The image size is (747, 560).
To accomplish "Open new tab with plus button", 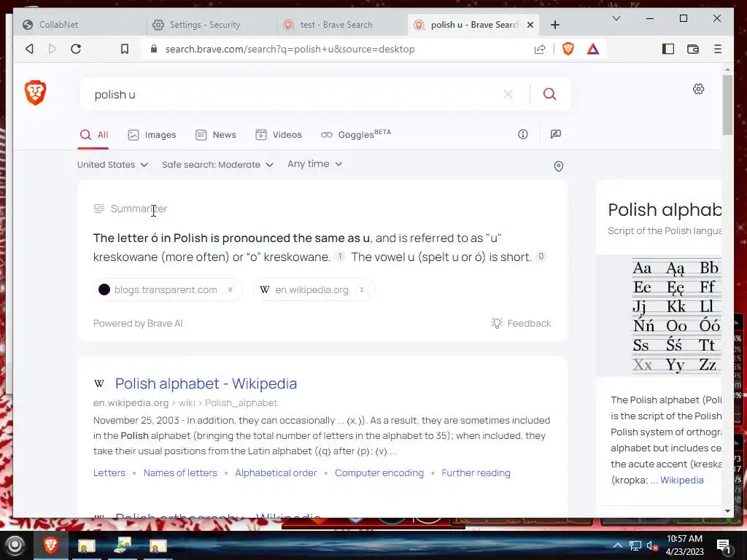I will (555, 25).
